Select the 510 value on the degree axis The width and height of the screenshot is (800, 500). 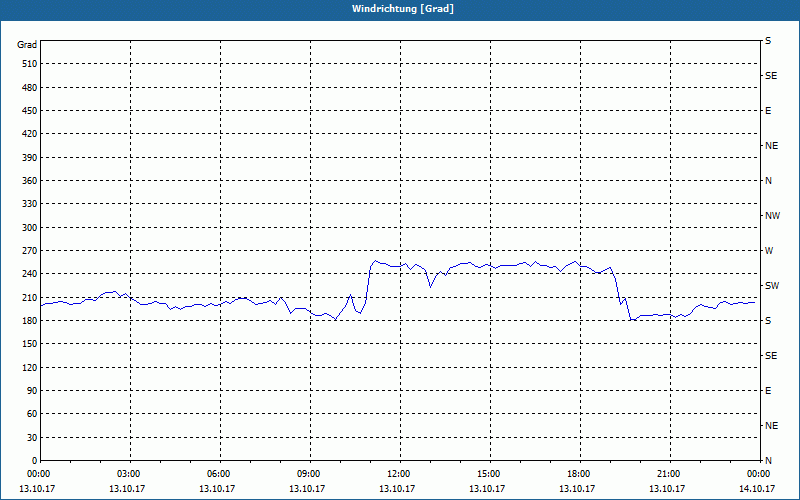tap(30, 64)
